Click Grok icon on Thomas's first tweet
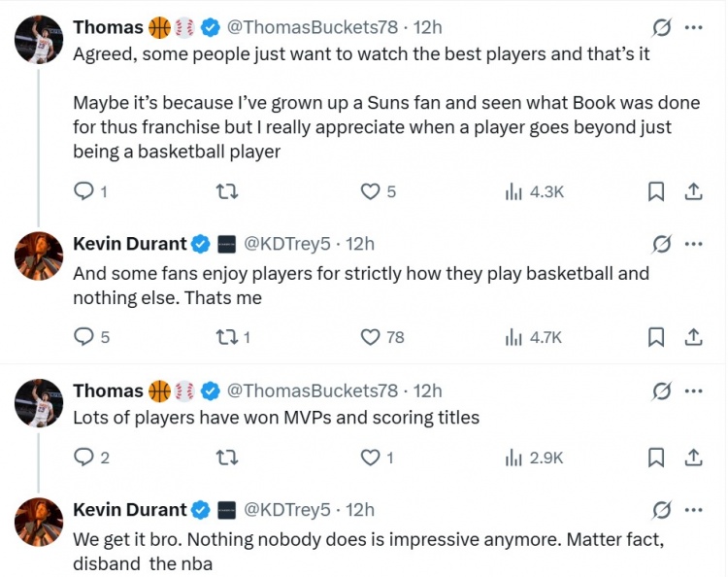Screen dimensions: 728x577 [661, 27]
